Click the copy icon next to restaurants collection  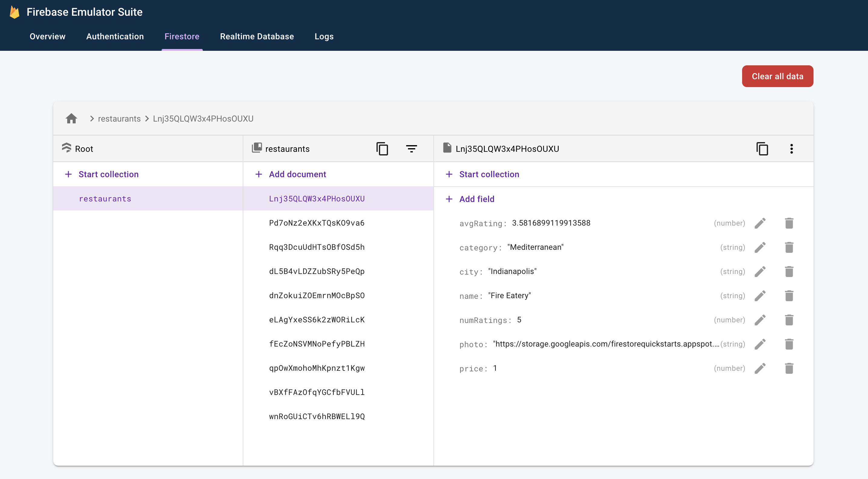click(382, 149)
